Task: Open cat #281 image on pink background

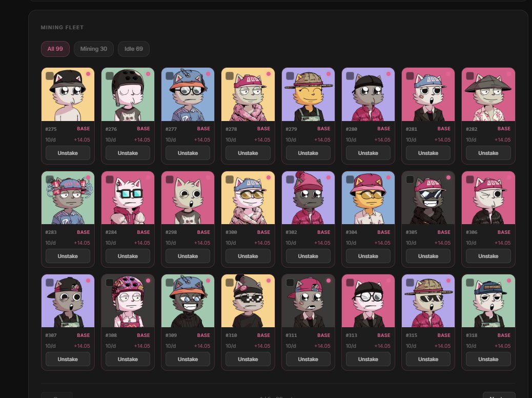Action: (x=428, y=94)
